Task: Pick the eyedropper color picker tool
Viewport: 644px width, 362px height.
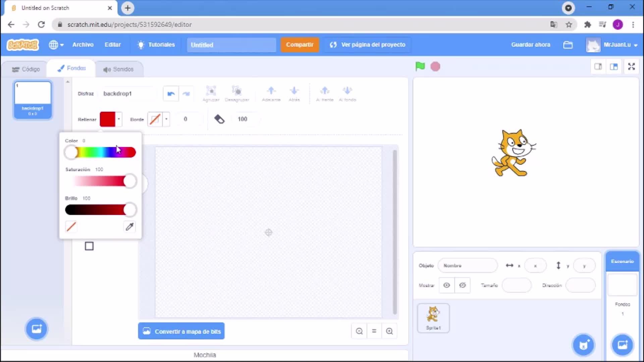Action: tap(129, 227)
